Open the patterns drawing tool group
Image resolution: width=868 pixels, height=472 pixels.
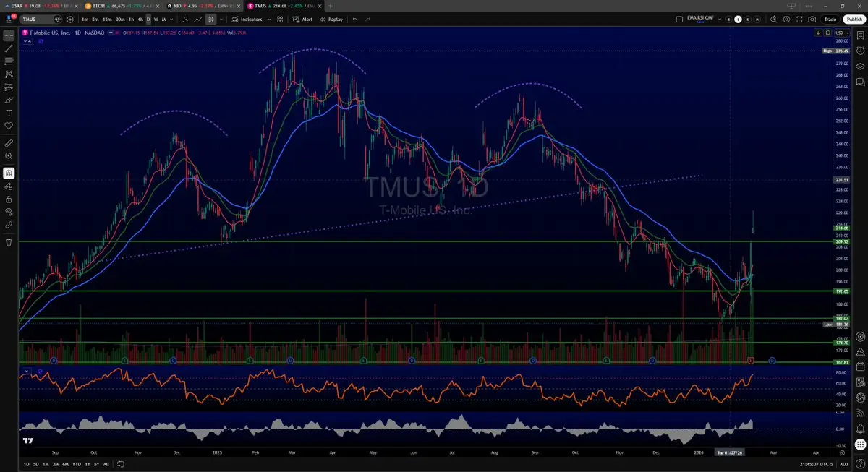(9, 74)
